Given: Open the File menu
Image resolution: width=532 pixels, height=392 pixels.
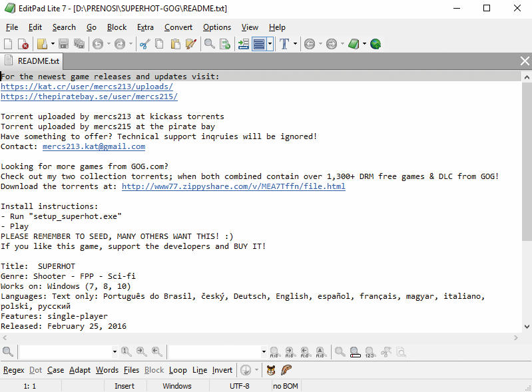Looking at the screenshot, I should (x=12, y=27).
